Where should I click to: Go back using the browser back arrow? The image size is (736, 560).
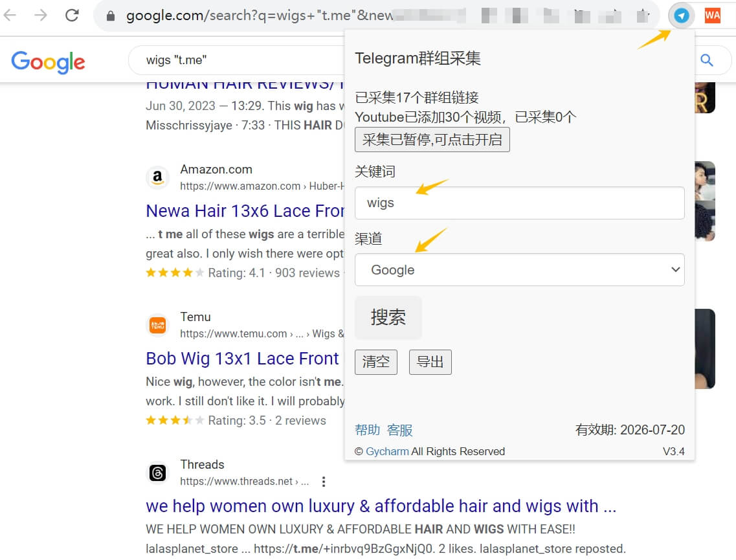[x=10, y=16]
